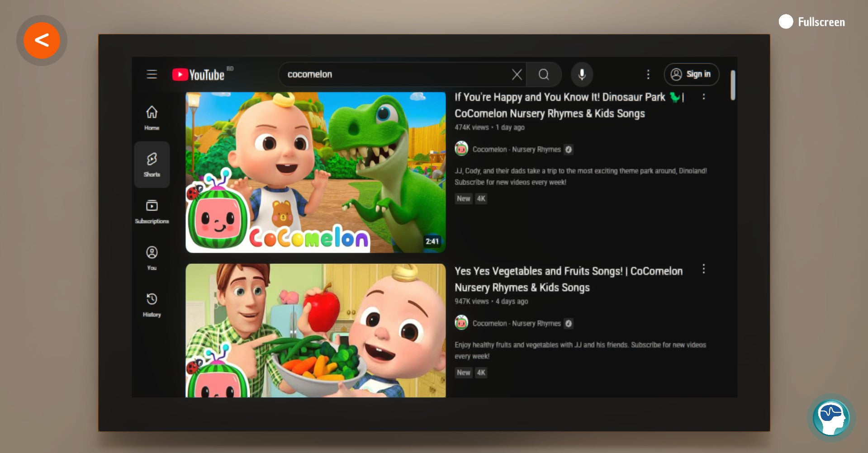Click the Sign in button
Image resolution: width=868 pixels, height=453 pixels.
tap(691, 74)
